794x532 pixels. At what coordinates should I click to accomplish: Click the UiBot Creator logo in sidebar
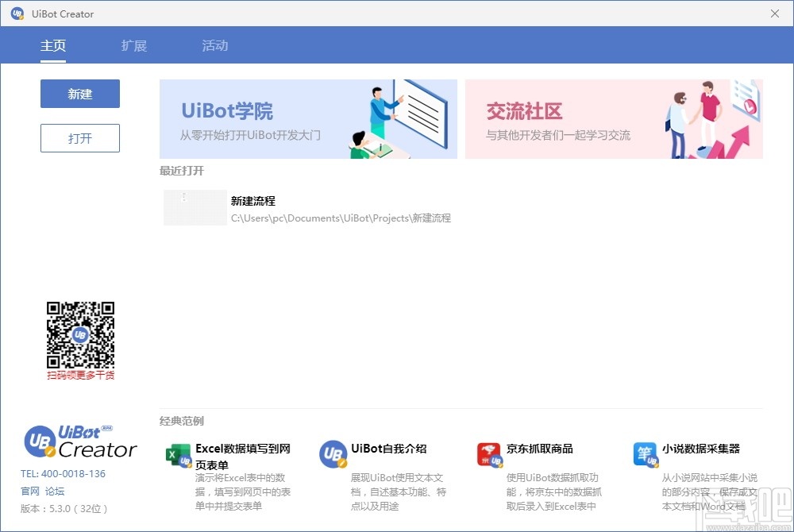tap(80, 441)
